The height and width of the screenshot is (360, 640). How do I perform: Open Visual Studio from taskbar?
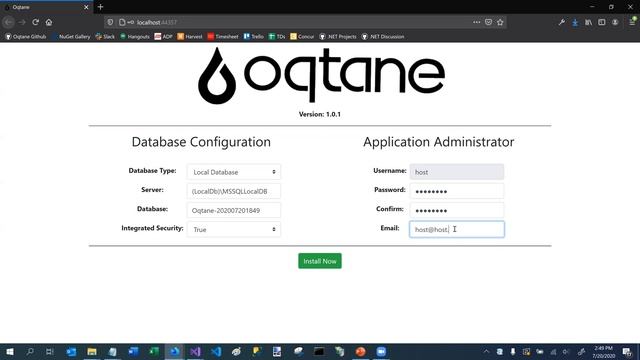click(195, 351)
